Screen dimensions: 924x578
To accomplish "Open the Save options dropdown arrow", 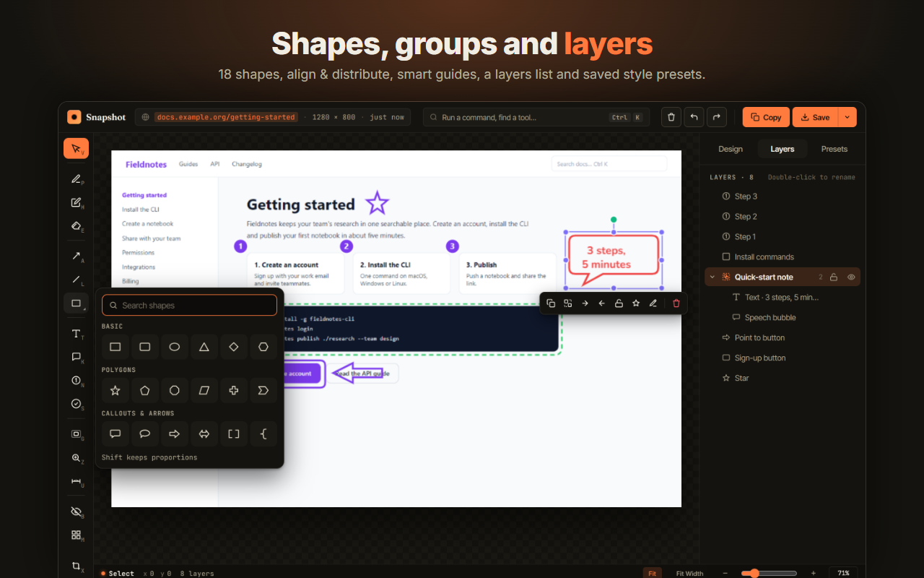I will tap(847, 117).
